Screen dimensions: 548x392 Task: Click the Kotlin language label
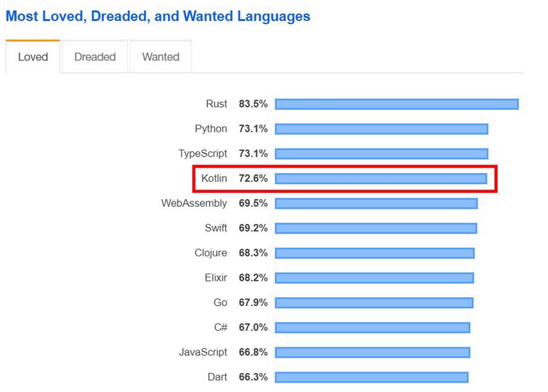214,179
